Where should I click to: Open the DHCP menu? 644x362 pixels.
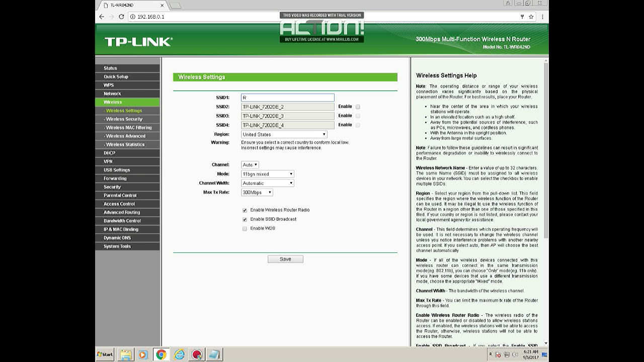click(128, 153)
